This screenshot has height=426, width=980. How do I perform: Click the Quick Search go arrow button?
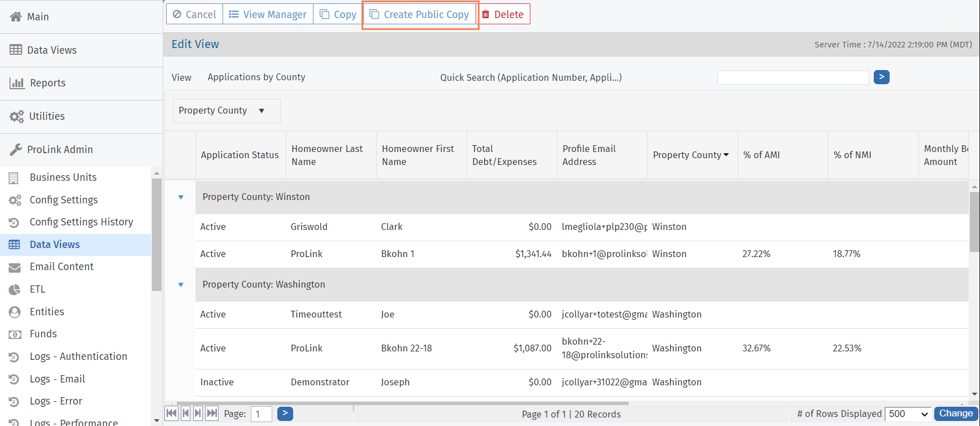click(881, 77)
